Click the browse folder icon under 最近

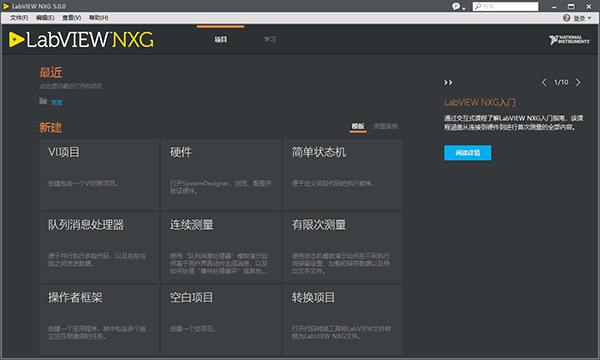coord(43,101)
